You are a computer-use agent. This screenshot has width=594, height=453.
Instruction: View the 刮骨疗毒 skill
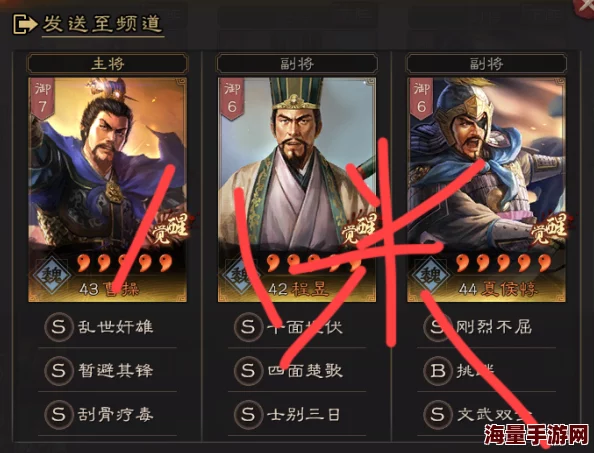pyautogui.click(x=116, y=415)
